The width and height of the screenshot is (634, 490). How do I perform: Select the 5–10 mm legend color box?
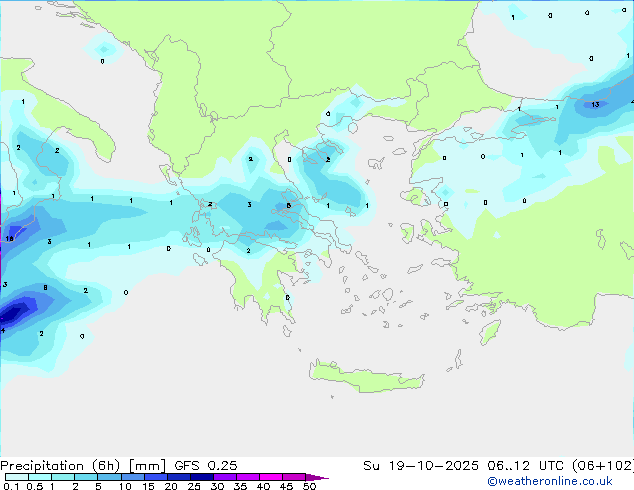(x=109, y=477)
